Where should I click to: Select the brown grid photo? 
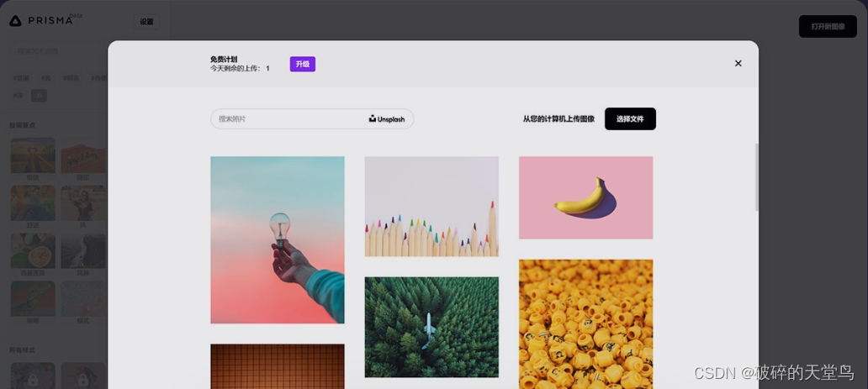coord(278,366)
